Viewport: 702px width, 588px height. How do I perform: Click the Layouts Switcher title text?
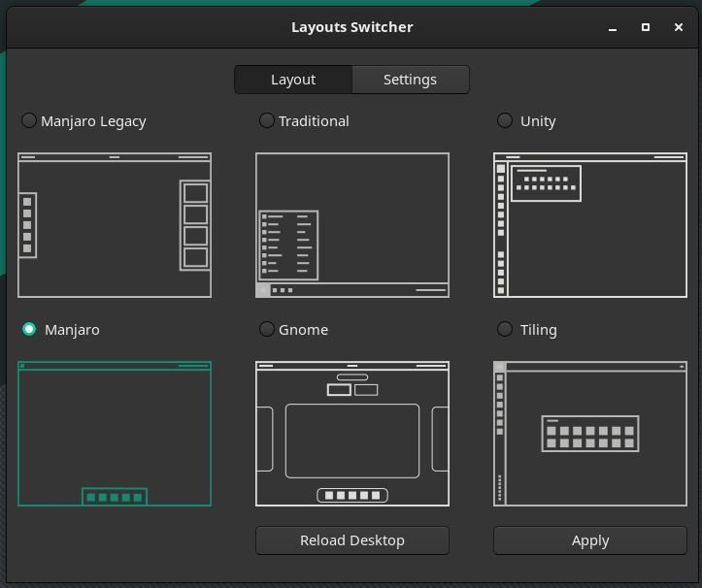pyautogui.click(x=351, y=27)
